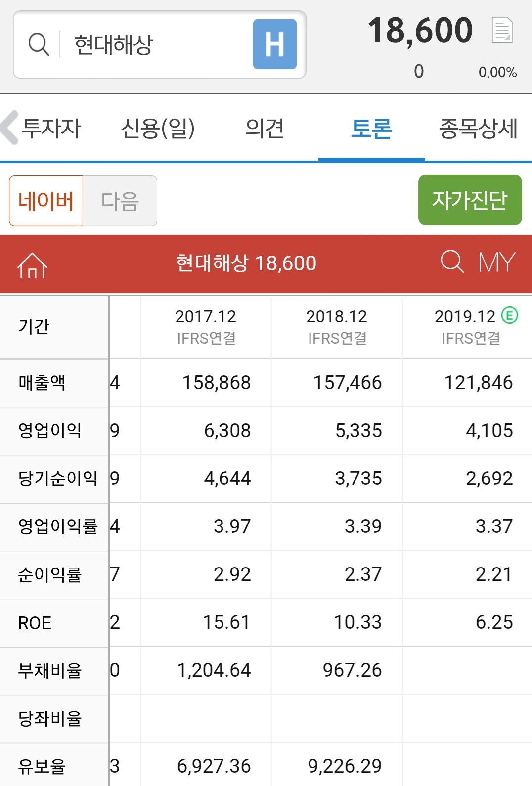532x786 pixels.
Task: Open the 종목상세 tab
Action: [x=478, y=128]
